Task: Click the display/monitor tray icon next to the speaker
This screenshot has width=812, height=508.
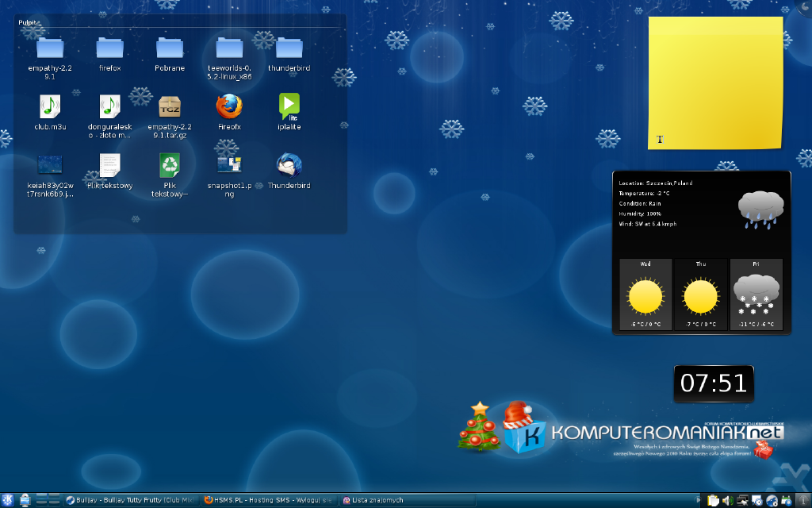Action: point(742,500)
